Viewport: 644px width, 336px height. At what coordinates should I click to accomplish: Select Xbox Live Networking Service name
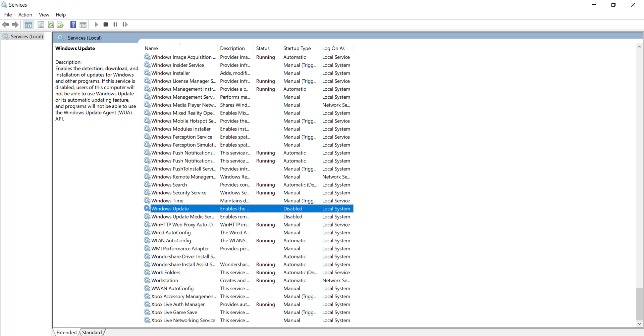183,320
